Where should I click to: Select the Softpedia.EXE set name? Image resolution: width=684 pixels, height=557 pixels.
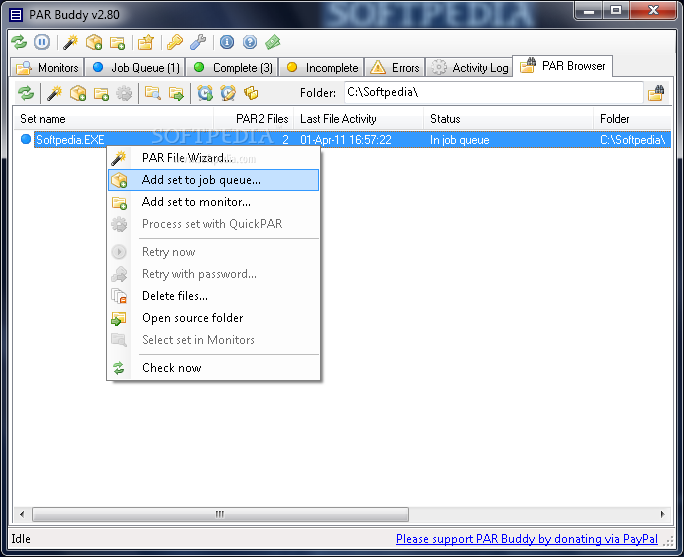tap(70, 140)
